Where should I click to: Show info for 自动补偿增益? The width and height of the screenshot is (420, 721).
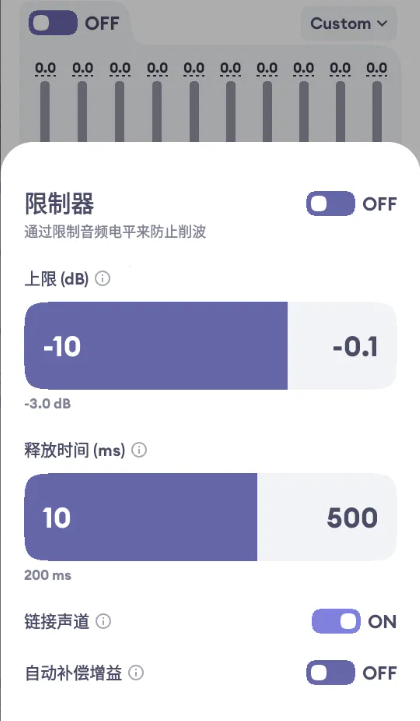coord(136,673)
